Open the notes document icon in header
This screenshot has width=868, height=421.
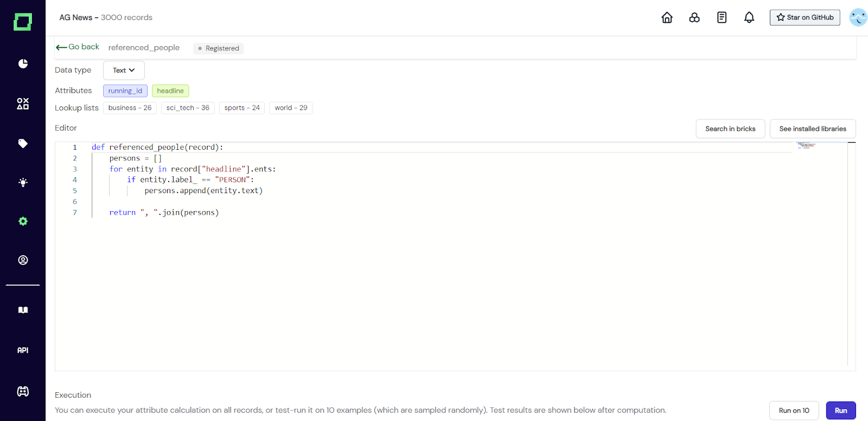pos(722,17)
